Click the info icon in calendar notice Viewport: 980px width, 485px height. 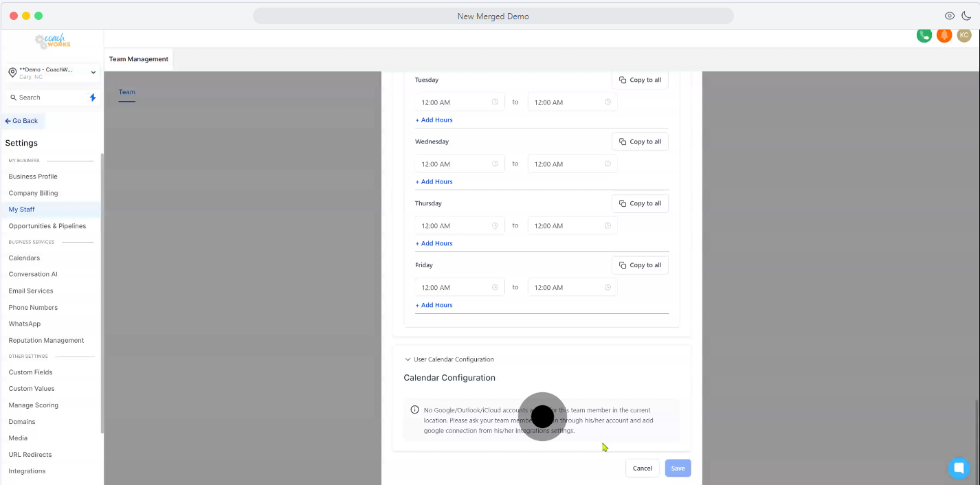tap(414, 410)
